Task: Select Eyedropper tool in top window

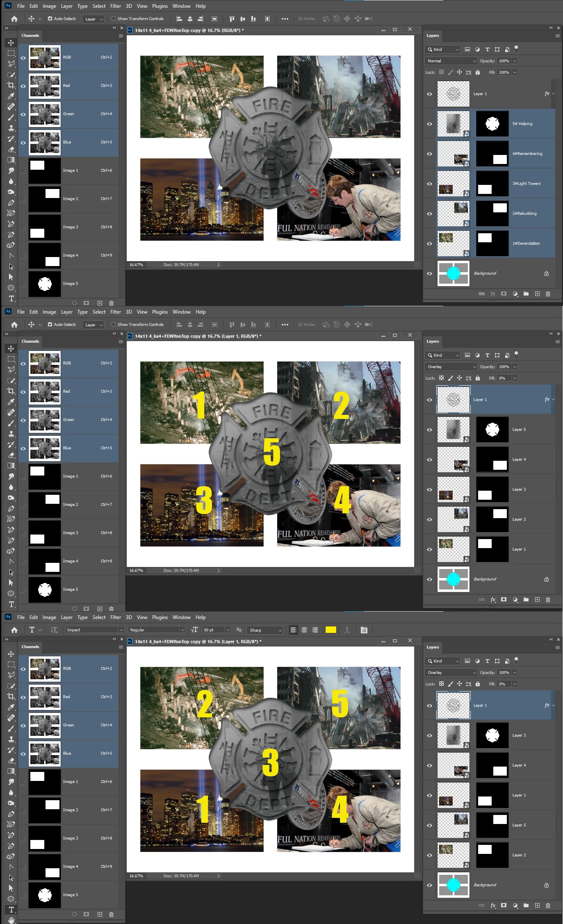Action: coord(11,96)
